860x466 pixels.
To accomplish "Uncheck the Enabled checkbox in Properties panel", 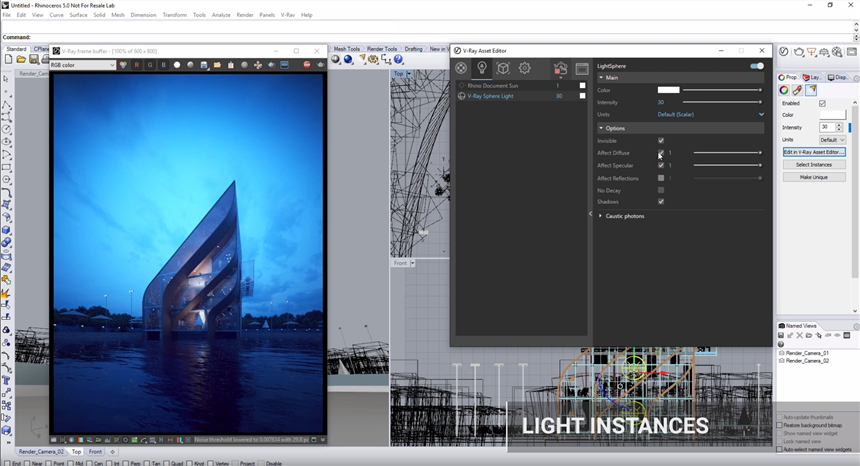I will coord(822,103).
